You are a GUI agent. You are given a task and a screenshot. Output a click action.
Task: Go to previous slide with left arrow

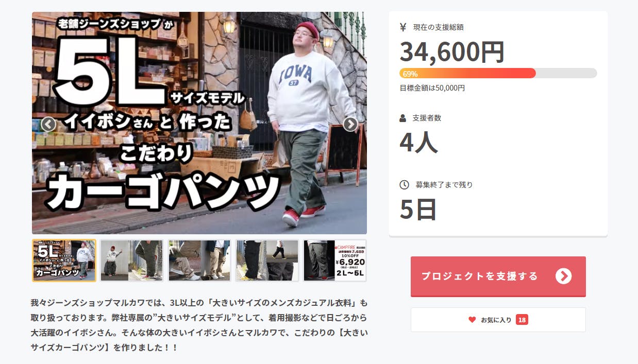48,124
